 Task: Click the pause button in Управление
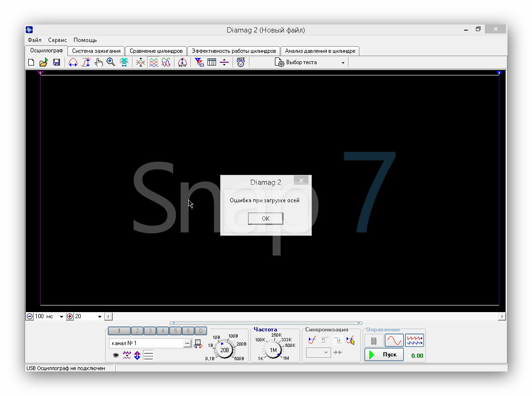tap(374, 340)
